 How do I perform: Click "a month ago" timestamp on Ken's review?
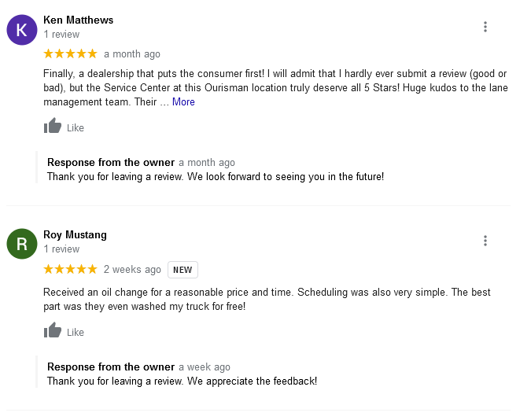pos(132,54)
